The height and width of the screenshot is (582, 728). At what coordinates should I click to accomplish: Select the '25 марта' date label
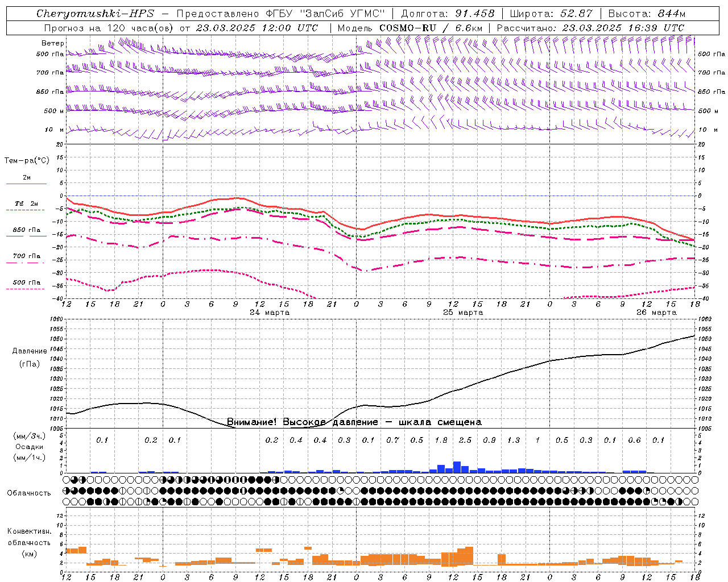(x=463, y=313)
